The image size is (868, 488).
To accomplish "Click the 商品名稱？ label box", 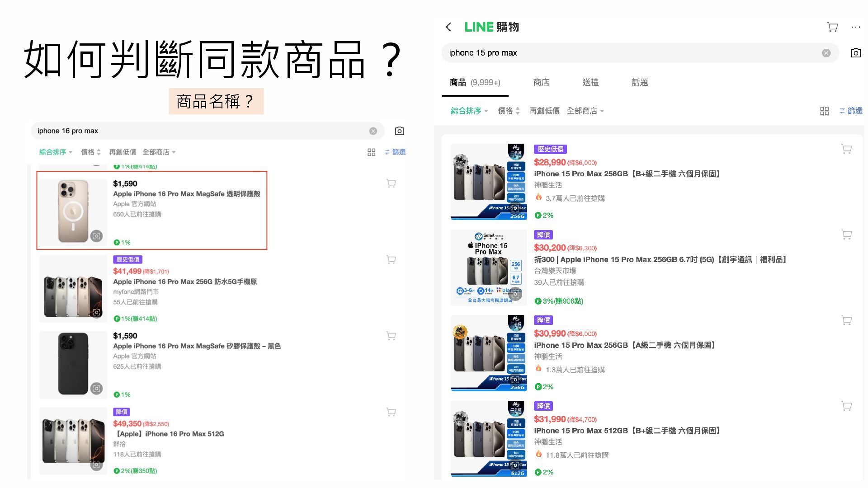I will click(x=216, y=101).
